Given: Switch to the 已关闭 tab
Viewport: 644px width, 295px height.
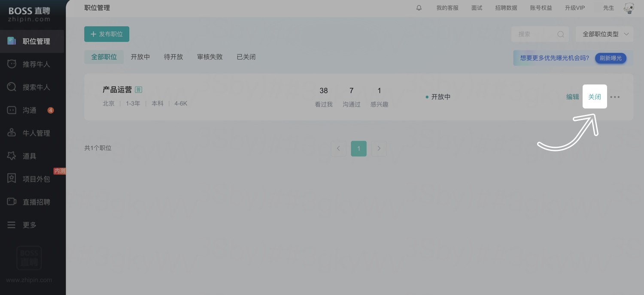Looking at the screenshot, I should click(246, 57).
